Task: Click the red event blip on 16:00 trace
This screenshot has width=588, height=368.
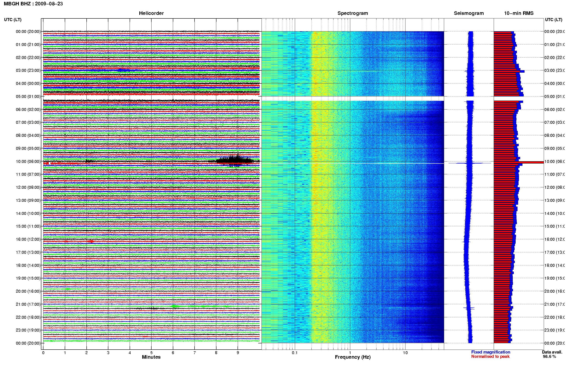Action: click(x=91, y=242)
